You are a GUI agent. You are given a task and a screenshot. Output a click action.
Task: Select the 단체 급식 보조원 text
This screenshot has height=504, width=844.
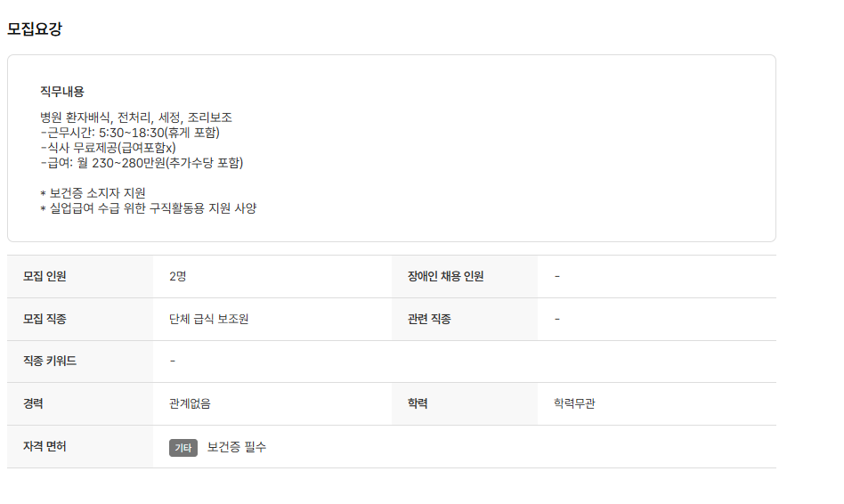pyautogui.click(x=208, y=319)
